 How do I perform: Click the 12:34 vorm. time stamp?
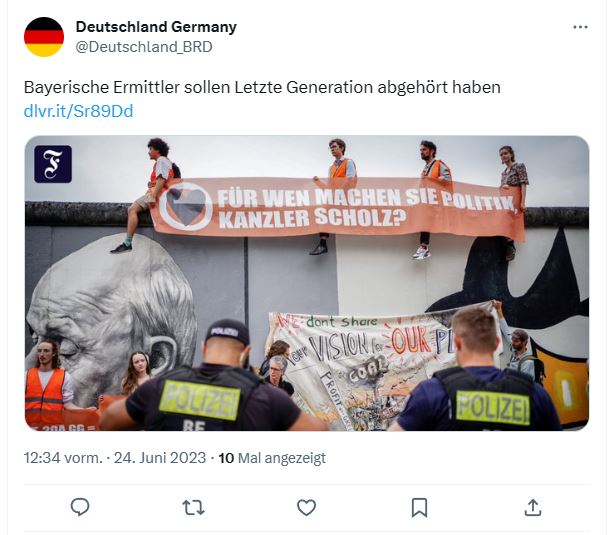pyautogui.click(x=63, y=458)
